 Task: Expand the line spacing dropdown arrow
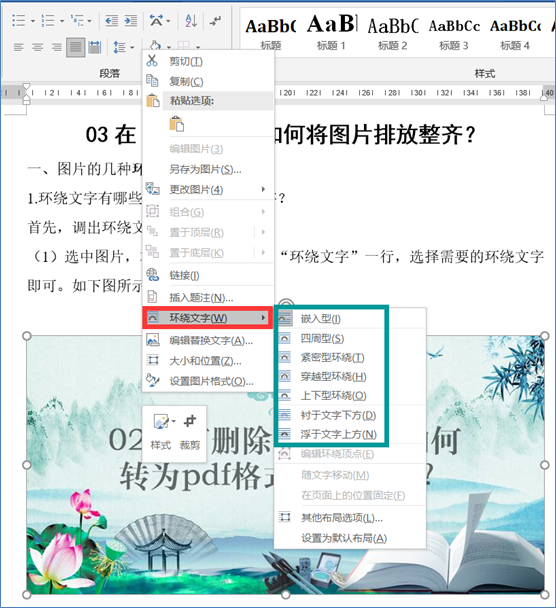pyautogui.click(x=132, y=47)
